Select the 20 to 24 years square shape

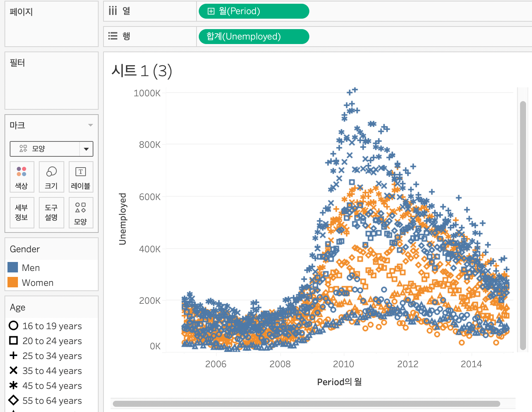(13, 341)
